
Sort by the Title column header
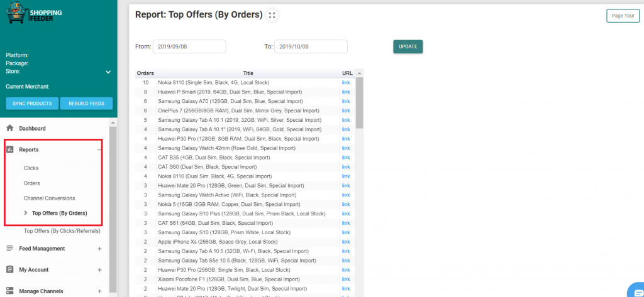[x=248, y=73]
